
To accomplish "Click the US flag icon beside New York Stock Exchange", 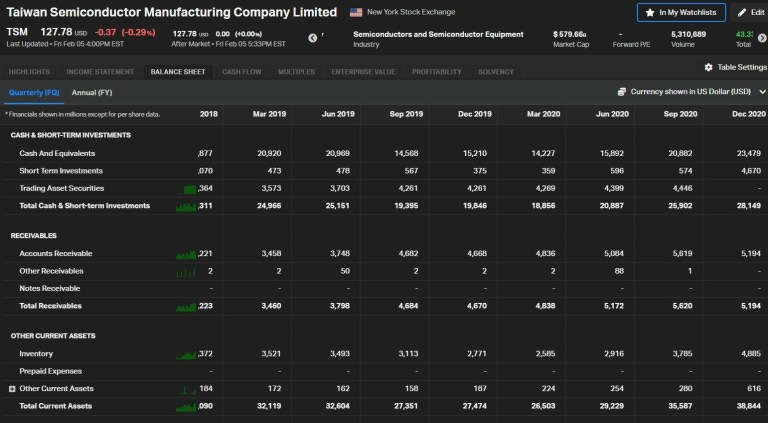I will tap(356, 12).
